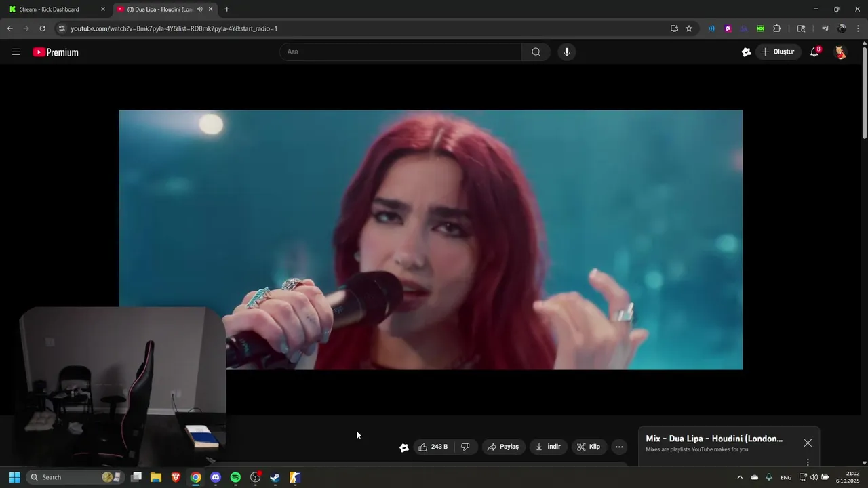Open the Windows Start menu
Image resolution: width=868 pixels, height=488 pixels.
(x=14, y=477)
